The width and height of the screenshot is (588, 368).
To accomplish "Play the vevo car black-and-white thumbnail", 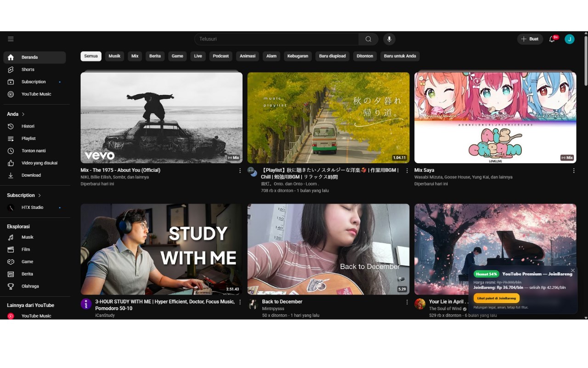I will click(x=161, y=117).
